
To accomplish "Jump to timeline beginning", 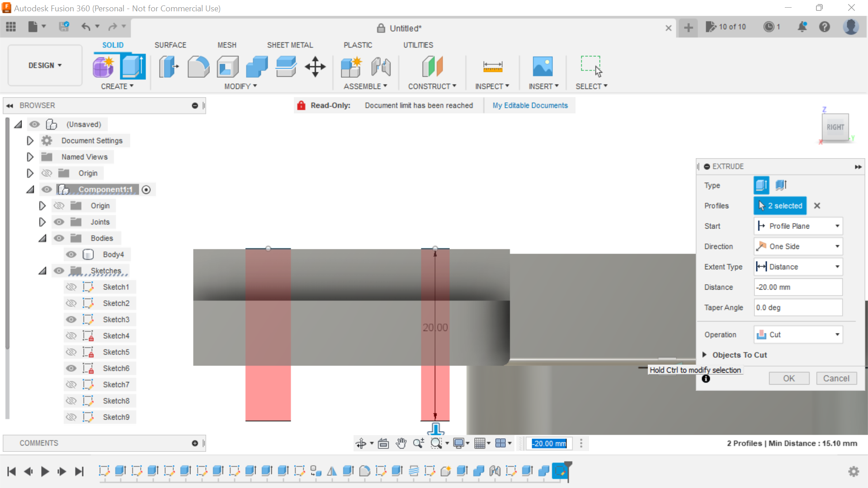I will pyautogui.click(x=12, y=472).
